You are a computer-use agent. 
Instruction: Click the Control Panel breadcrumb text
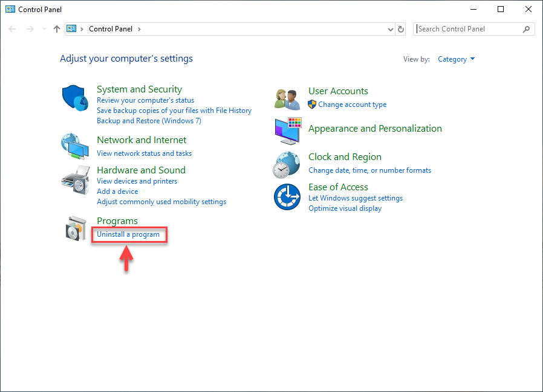pos(111,29)
